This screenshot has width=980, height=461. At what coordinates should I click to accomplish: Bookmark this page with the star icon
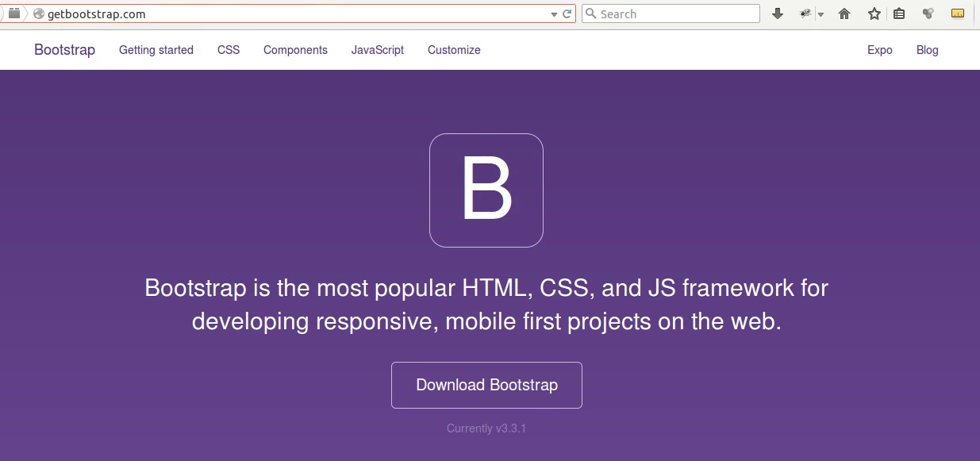click(x=874, y=13)
